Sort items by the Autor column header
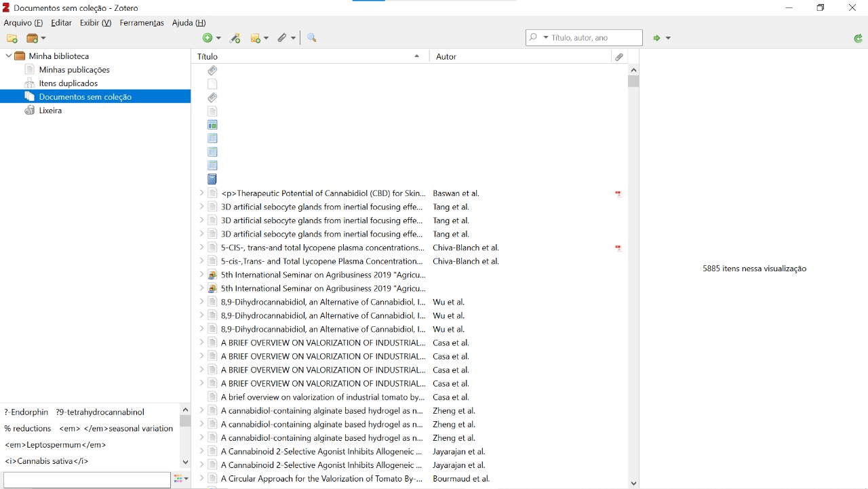This screenshot has height=489, width=868. [520, 57]
